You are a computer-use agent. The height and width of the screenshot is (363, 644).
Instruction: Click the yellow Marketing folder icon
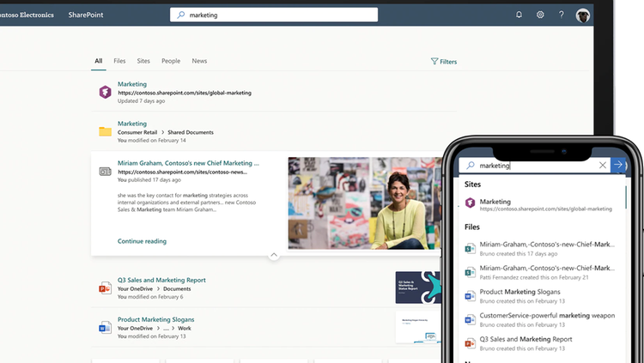click(105, 131)
